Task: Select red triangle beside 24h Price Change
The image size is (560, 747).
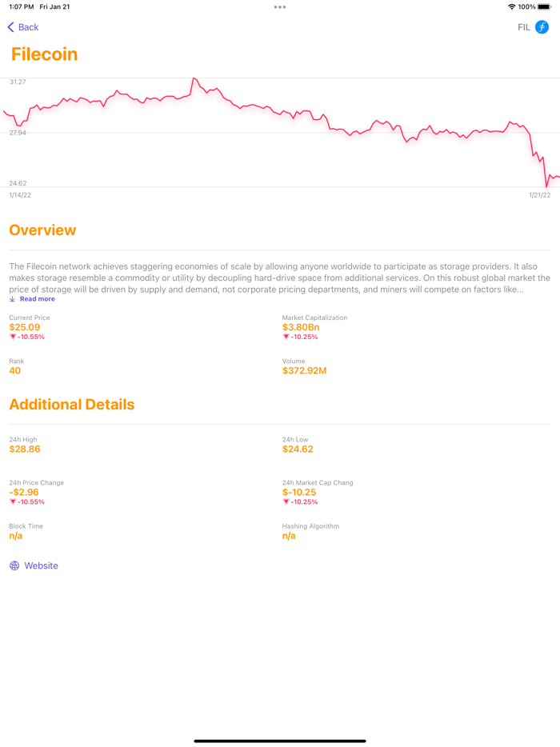Action: tap(11, 501)
